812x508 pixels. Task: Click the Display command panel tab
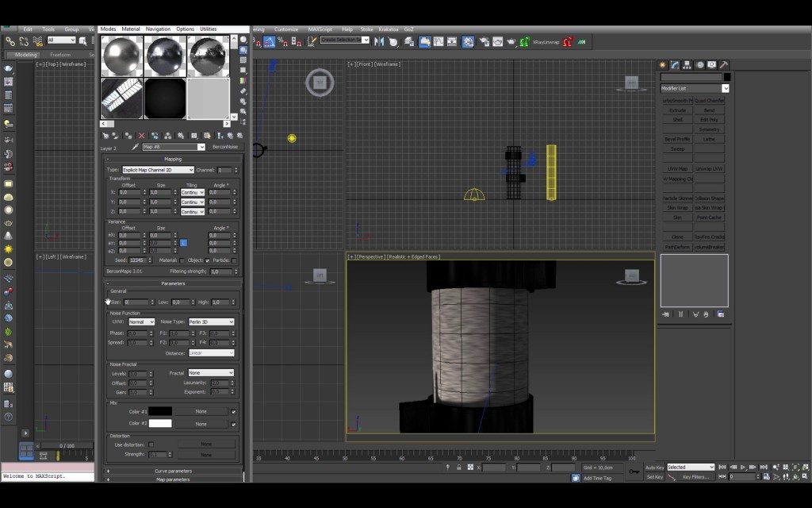point(711,65)
